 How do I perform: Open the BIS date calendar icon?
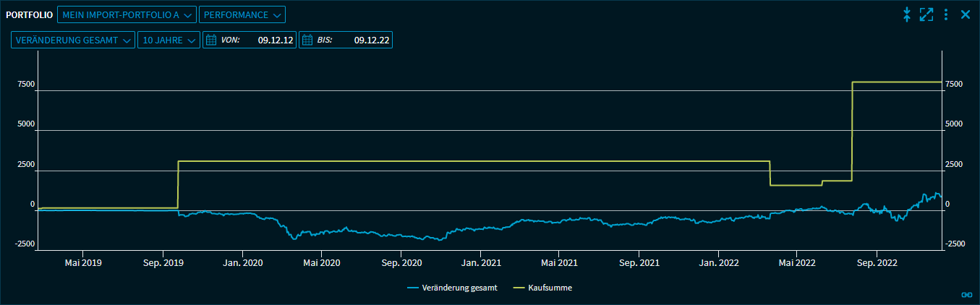point(307,40)
